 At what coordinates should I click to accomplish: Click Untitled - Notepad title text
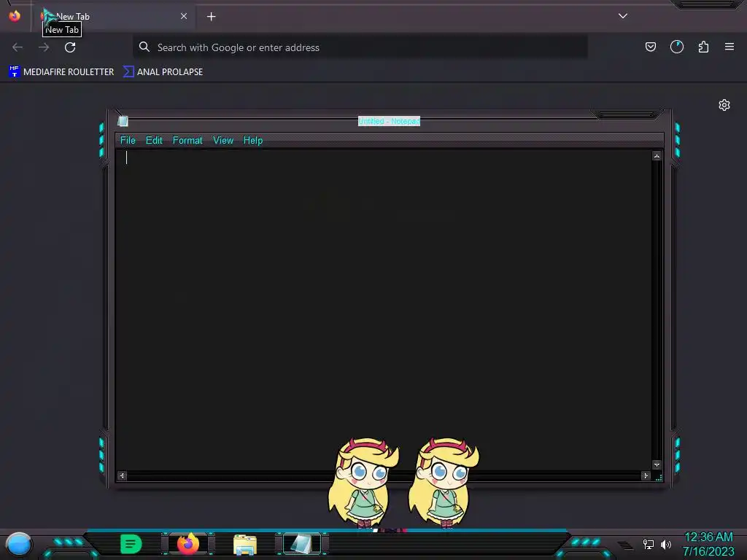click(389, 122)
